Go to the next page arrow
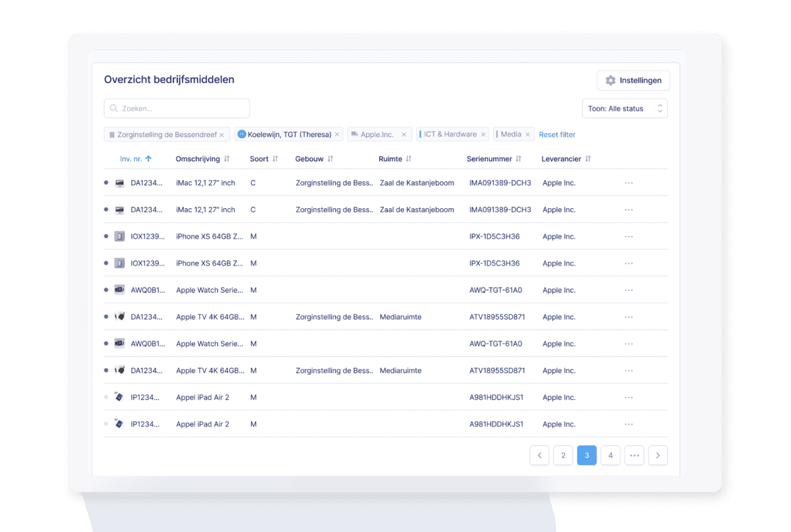The width and height of the screenshot is (791, 532). tap(658, 456)
